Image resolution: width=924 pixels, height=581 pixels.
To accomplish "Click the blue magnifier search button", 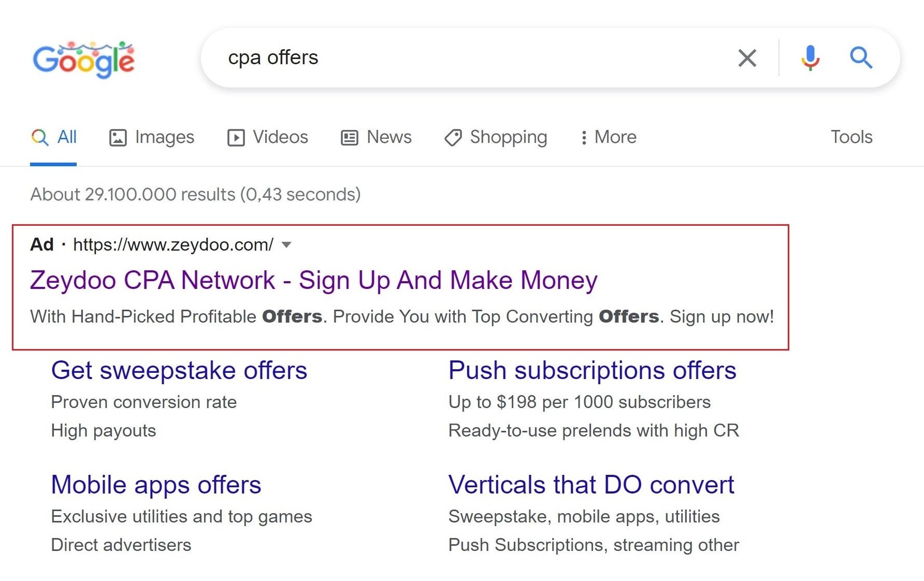I will click(x=861, y=58).
